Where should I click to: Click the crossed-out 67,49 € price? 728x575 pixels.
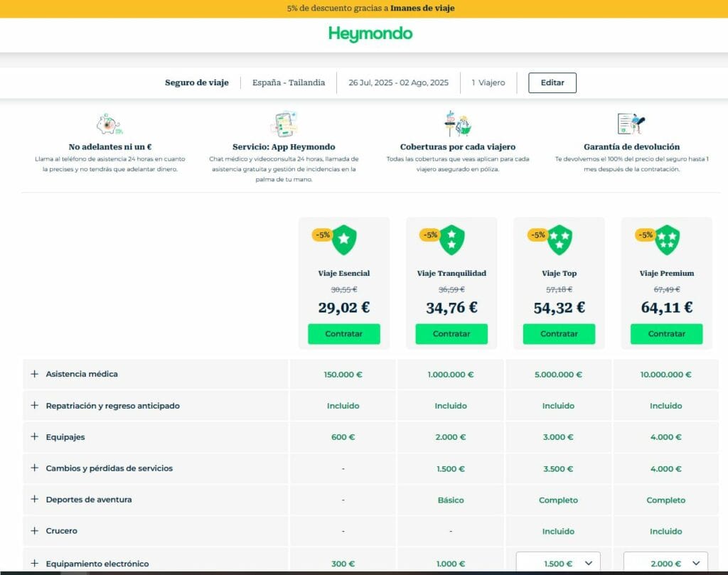tap(667, 289)
